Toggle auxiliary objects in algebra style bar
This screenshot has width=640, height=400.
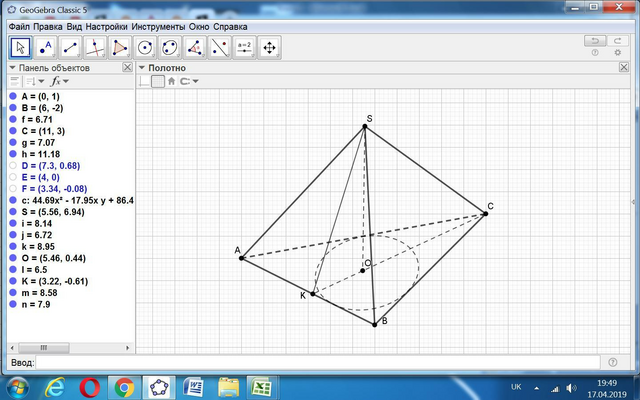click(x=15, y=81)
